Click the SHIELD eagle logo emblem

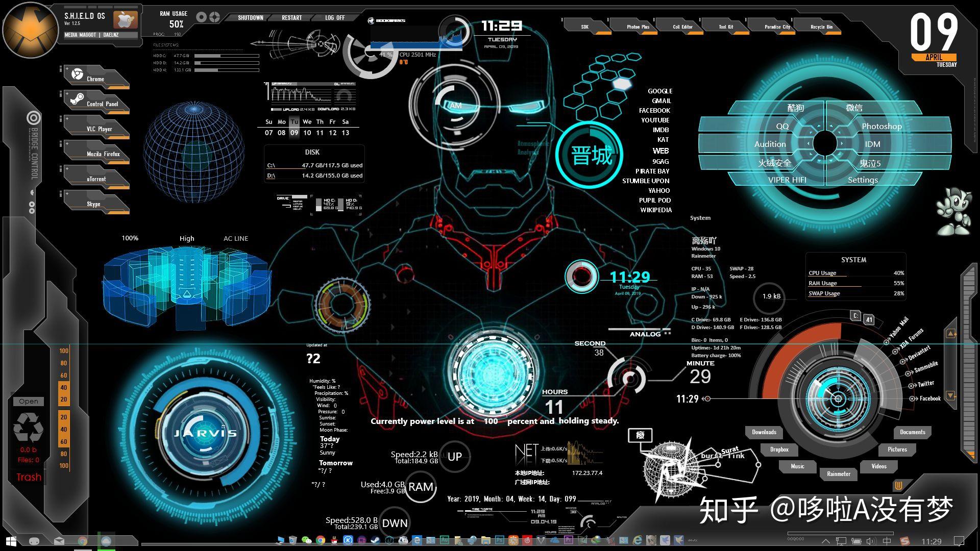[30, 30]
